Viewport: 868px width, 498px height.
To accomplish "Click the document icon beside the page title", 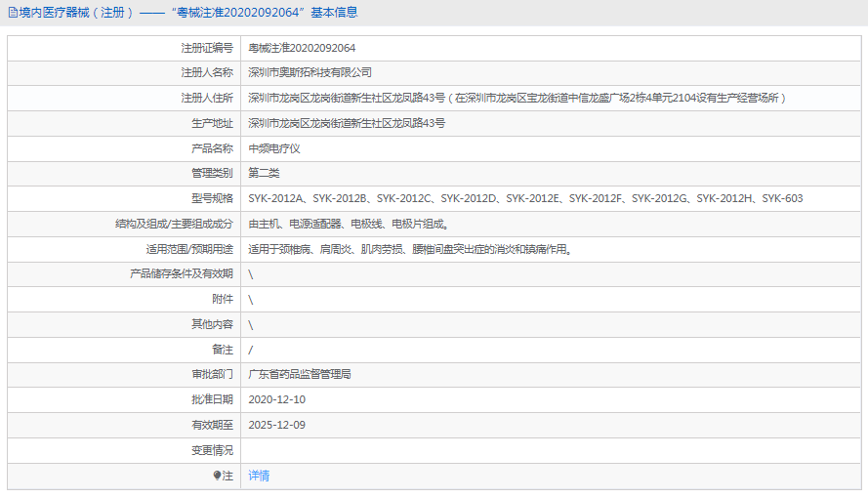I will point(12,13).
